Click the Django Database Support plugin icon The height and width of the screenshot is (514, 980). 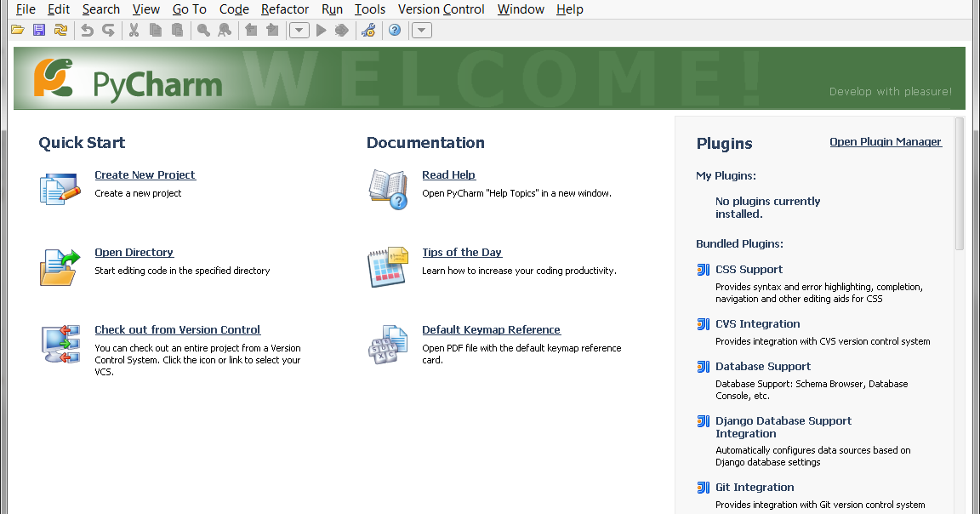[x=704, y=421]
